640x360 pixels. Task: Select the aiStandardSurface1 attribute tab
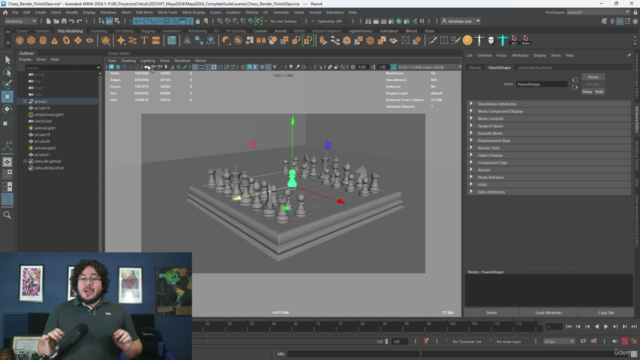click(535, 68)
